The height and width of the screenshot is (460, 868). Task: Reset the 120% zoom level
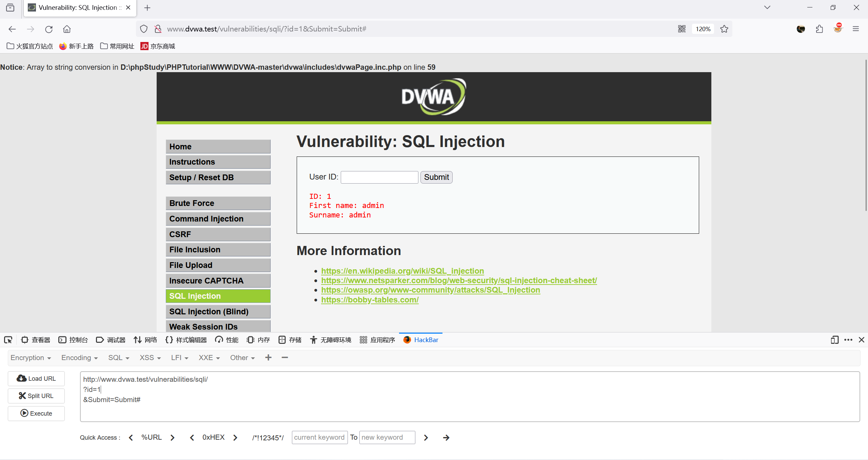coord(703,29)
